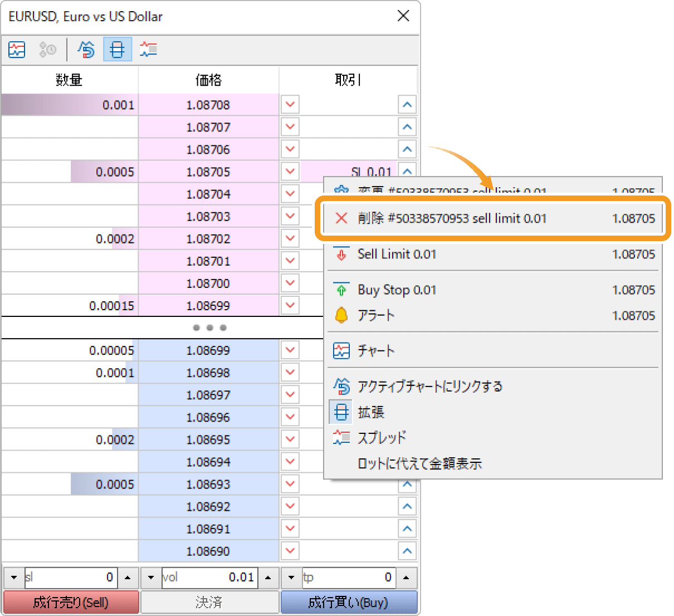
Task: Click sell arrow at price 1.08702
Action: pos(290,238)
